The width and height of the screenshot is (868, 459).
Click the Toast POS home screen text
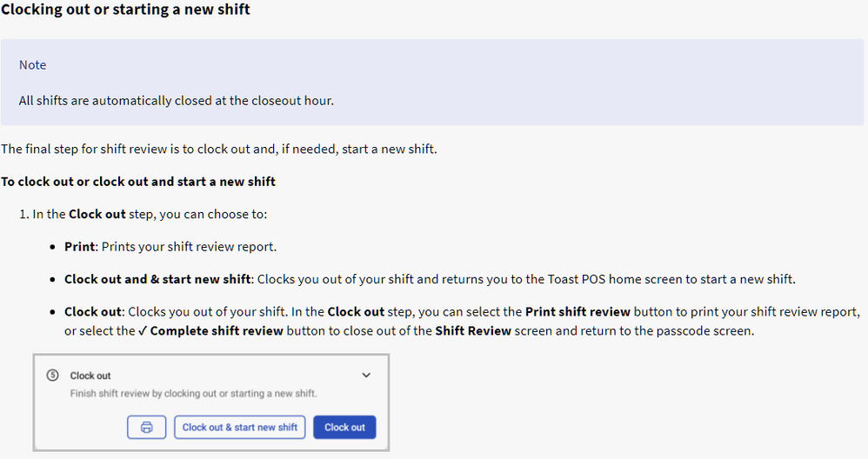point(609,280)
